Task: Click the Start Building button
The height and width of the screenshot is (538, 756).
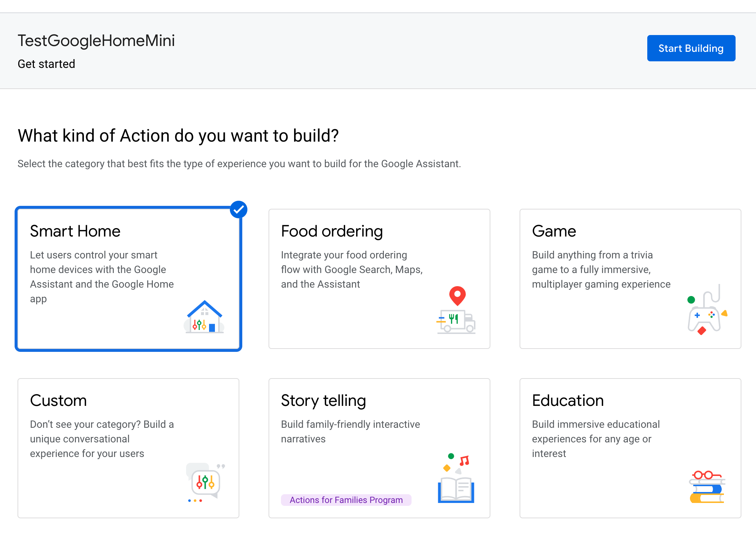Action: pyautogui.click(x=691, y=48)
